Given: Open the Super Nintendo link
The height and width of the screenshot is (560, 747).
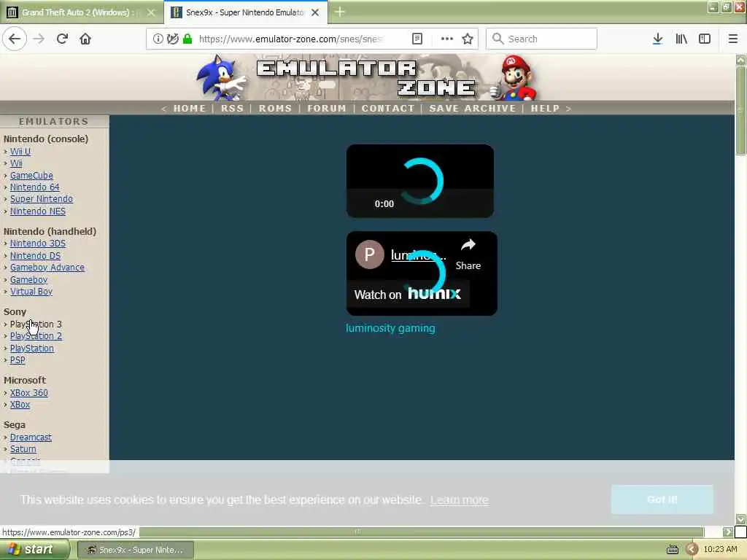Looking at the screenshot, I should 42,199.
